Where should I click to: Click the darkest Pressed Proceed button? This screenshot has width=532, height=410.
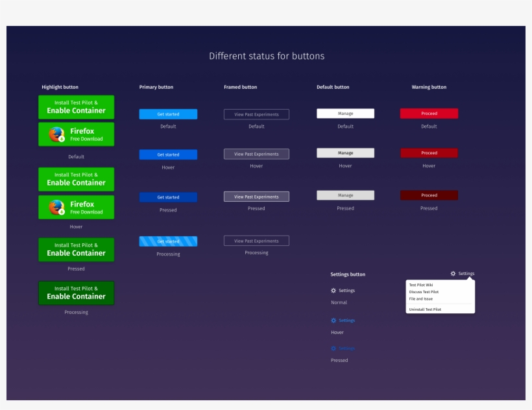click(x=429, y=195)
